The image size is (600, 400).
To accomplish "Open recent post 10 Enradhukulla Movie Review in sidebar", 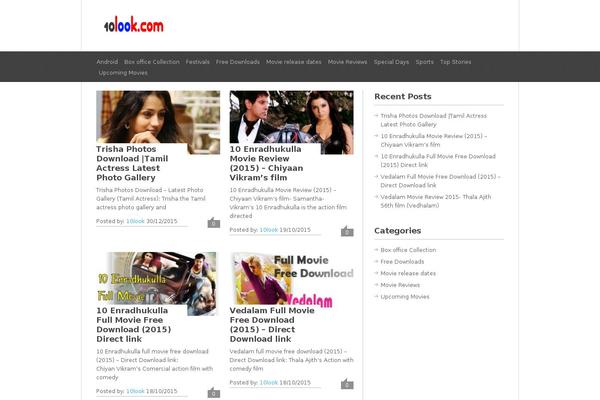I will point(434,140).
